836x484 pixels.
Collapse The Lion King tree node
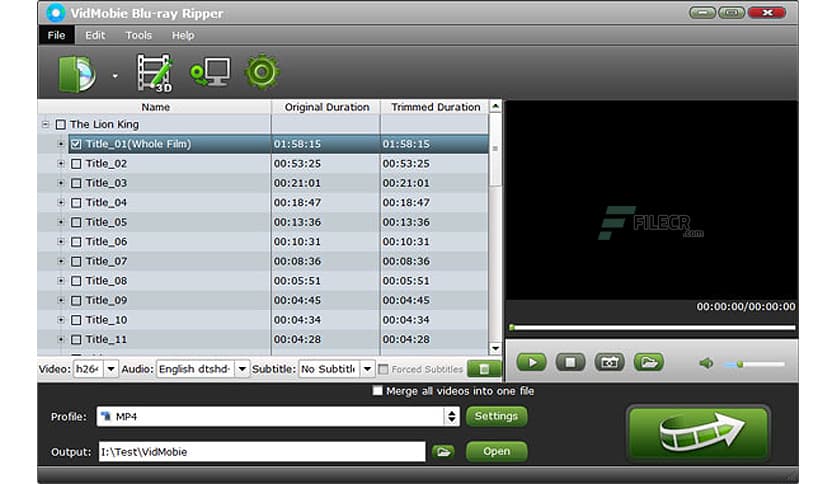pyautogui.click(x=45, y=124)
